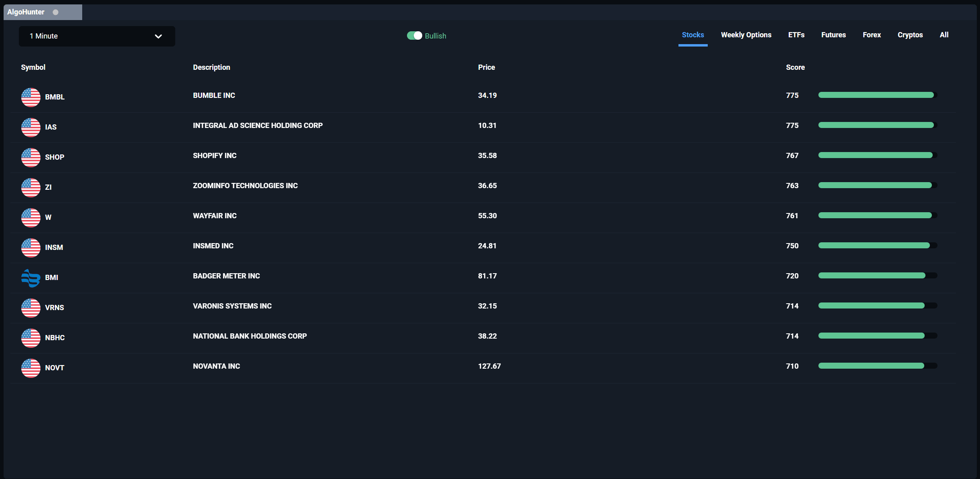980x479 pixels.
Task: Click the NOVT flag icon
Action: tap(31, 368)
